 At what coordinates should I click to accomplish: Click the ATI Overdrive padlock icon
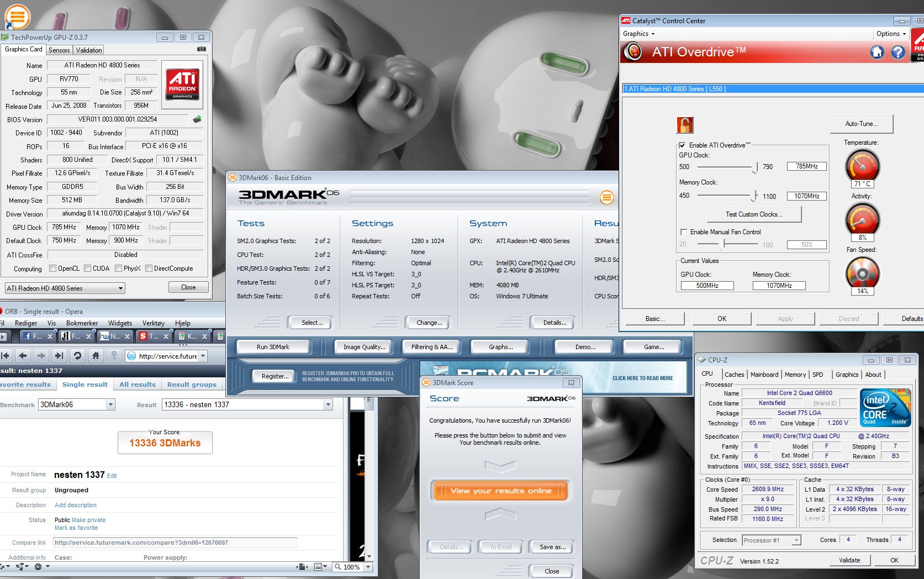[x=685, y=125]
